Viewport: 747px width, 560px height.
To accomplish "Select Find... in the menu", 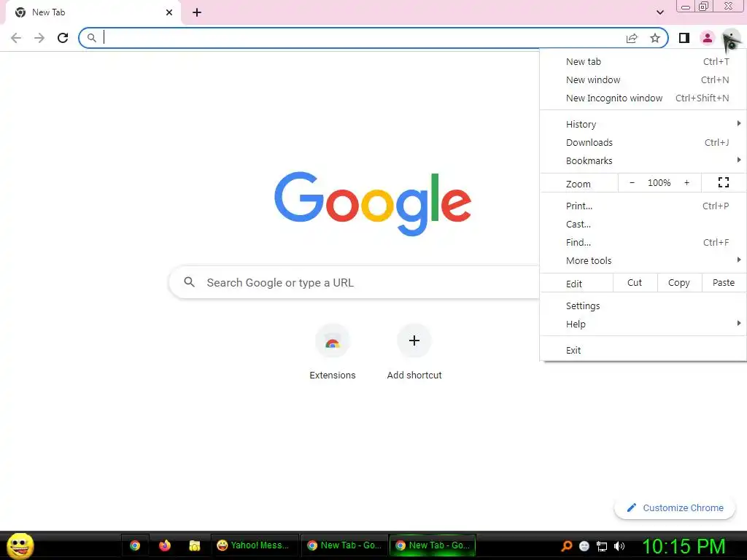I will (643, 242).
